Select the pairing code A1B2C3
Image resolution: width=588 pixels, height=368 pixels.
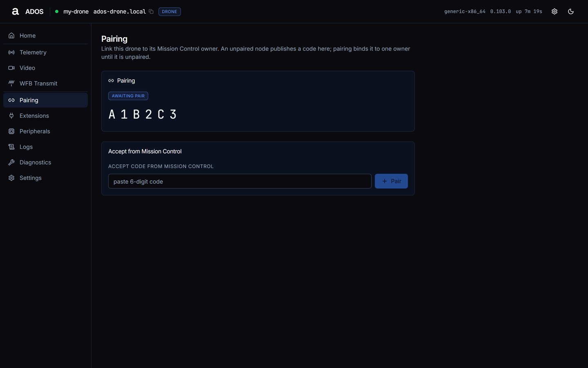pos(143,114)
